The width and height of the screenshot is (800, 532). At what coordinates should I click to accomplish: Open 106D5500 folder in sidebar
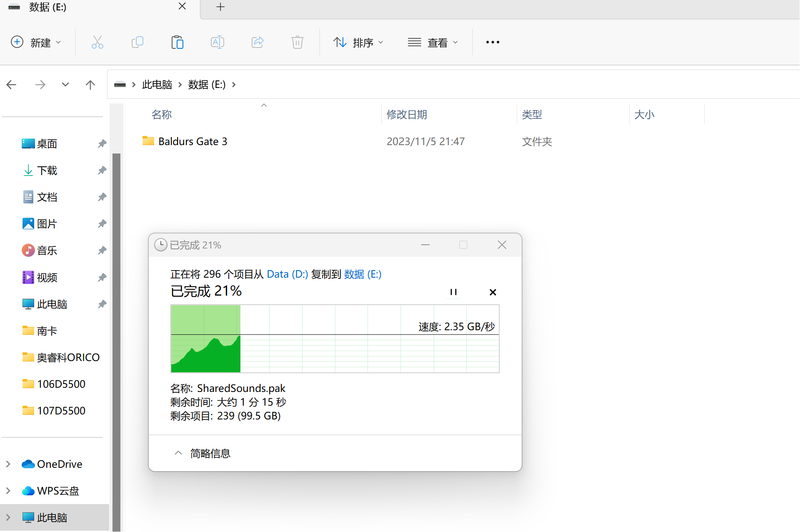(x=54, y=384)
